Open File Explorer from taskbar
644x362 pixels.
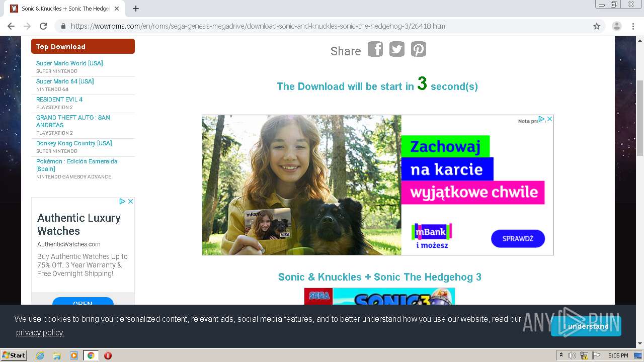(57, 355)
